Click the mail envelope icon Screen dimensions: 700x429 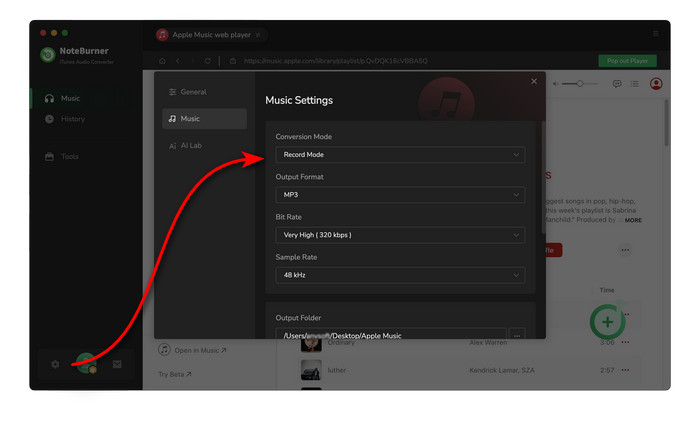tap(117, 364)
